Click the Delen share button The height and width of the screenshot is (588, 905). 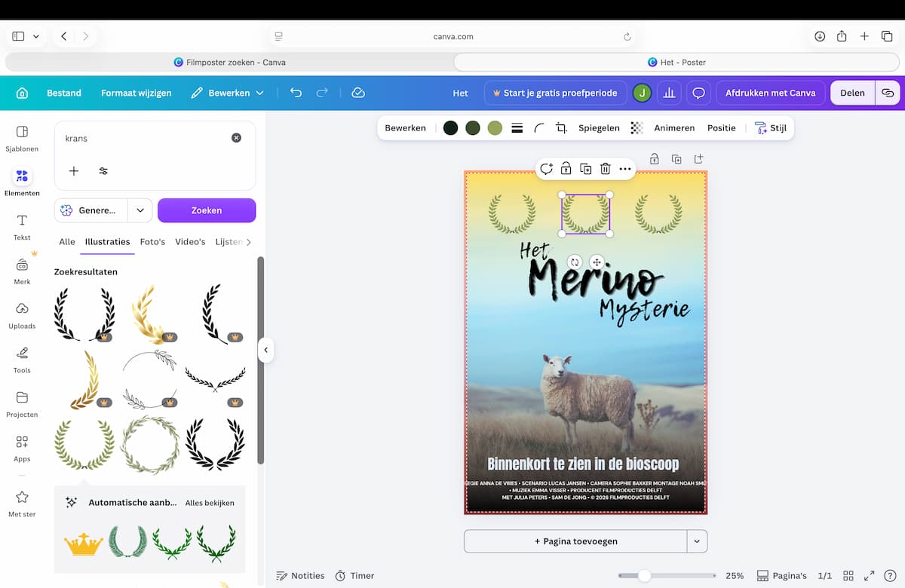[x=852, y=93]
